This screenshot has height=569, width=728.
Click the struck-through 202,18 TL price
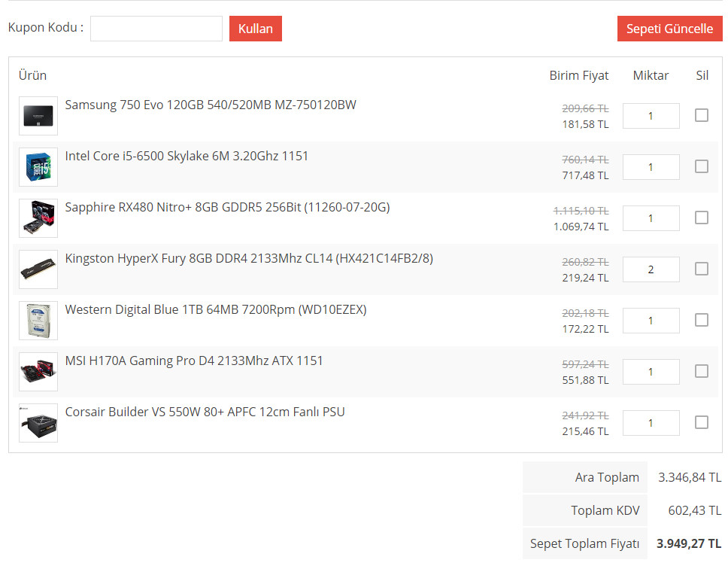coord(585,313)
